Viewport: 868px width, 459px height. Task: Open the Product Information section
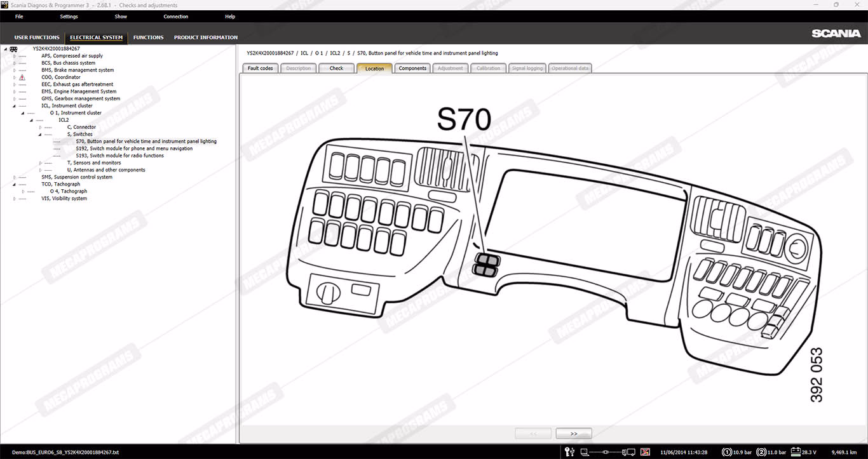coord(205,37)
